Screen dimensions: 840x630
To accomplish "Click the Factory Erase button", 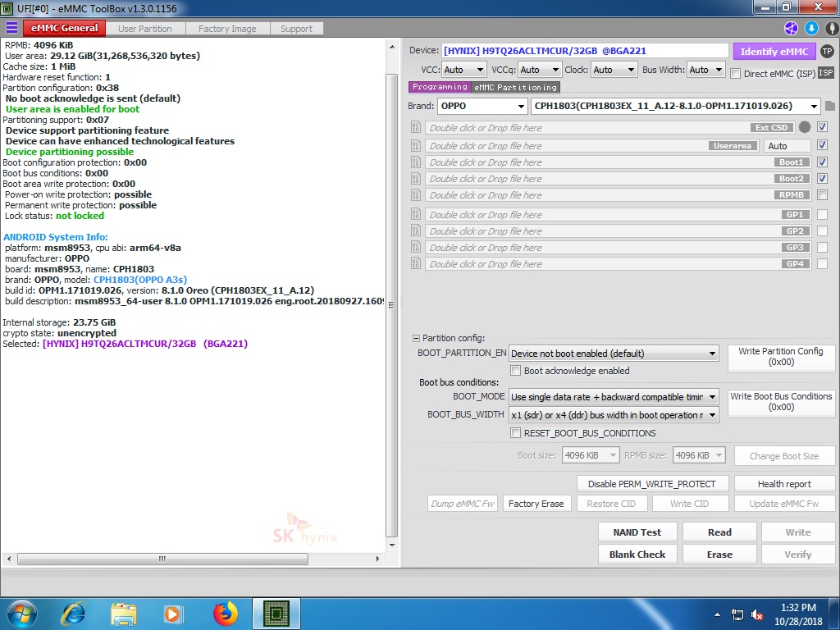I will pos(536,504).
